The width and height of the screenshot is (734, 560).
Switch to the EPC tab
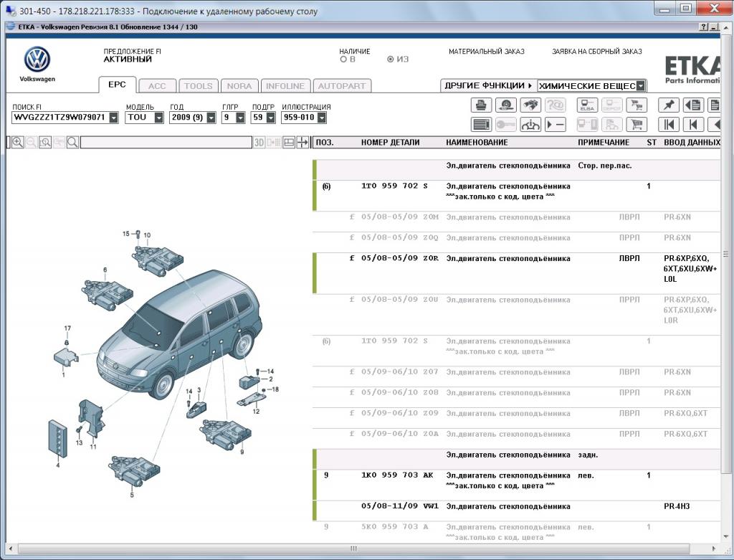click(x=117, y=85)
